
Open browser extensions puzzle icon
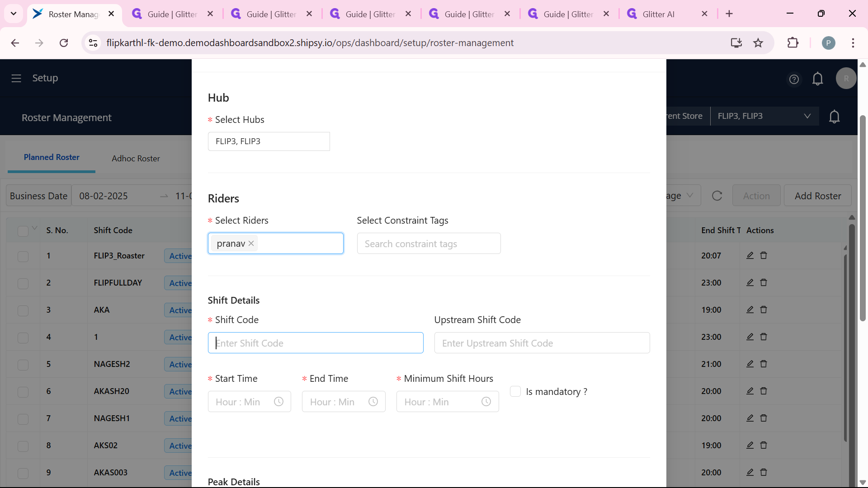tap(793, 43)
